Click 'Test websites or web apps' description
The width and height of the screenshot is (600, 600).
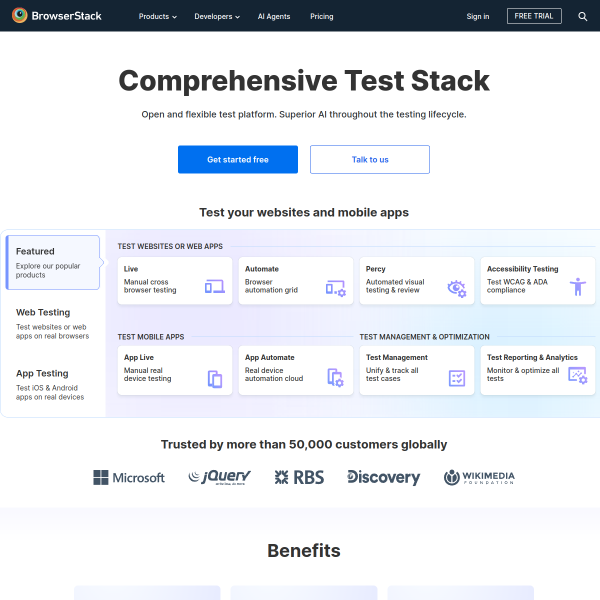point(52,331)
